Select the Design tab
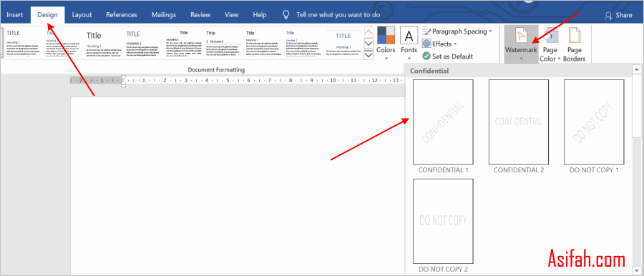644x276 pixels. click(x=48, y=15)
